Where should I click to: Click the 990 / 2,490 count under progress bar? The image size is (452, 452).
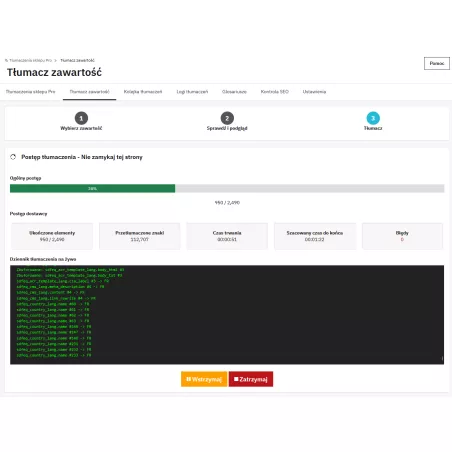(x=227, y=203)
